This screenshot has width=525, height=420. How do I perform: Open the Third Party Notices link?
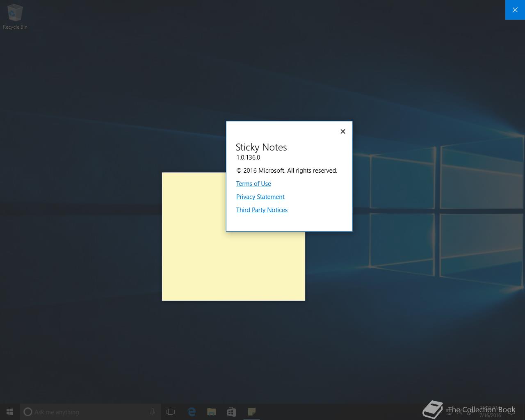pos(262,210)
